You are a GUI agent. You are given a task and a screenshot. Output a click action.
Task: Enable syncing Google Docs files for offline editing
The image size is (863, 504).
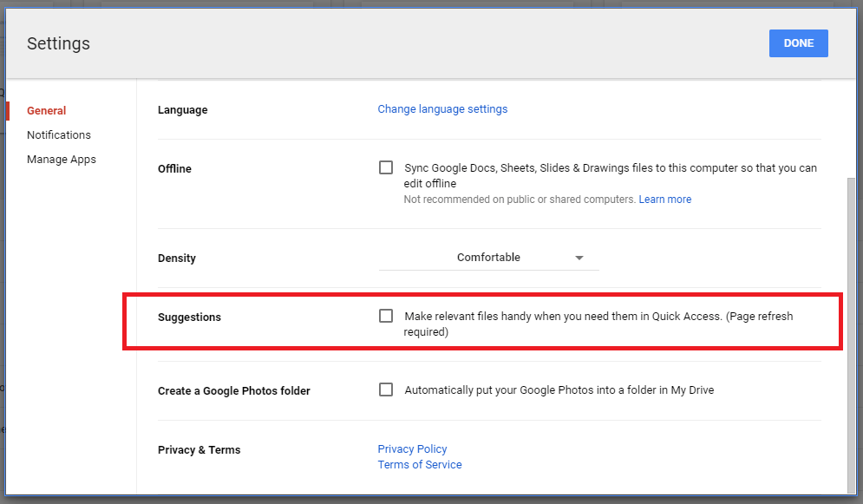click(x=386, y=167)
